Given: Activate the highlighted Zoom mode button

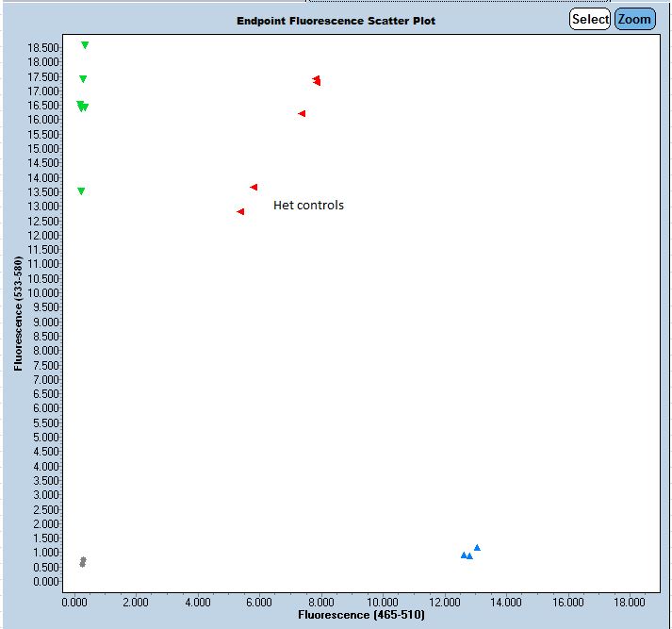Looking at the screenshot, I should pos(634,19).
